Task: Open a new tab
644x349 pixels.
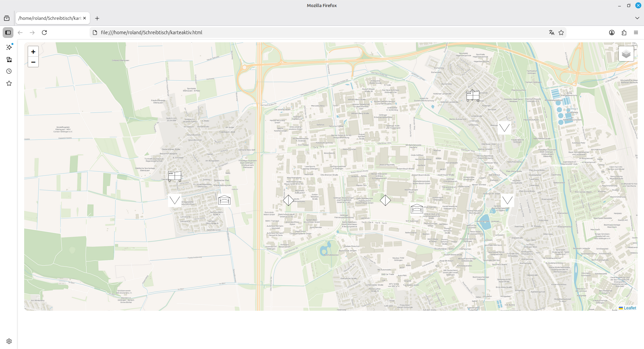Action: (x=97, y=18)
